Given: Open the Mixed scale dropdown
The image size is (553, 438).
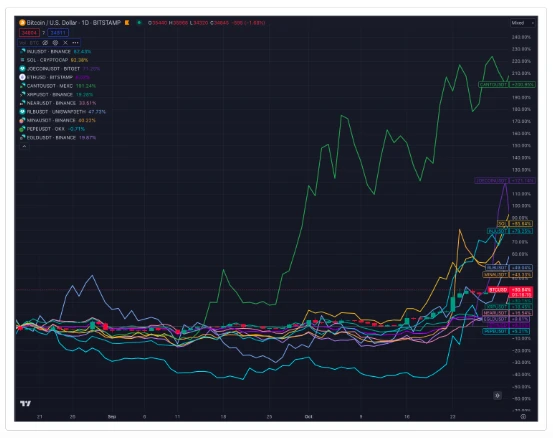Looking at the screenshot, I should [523, 23].
